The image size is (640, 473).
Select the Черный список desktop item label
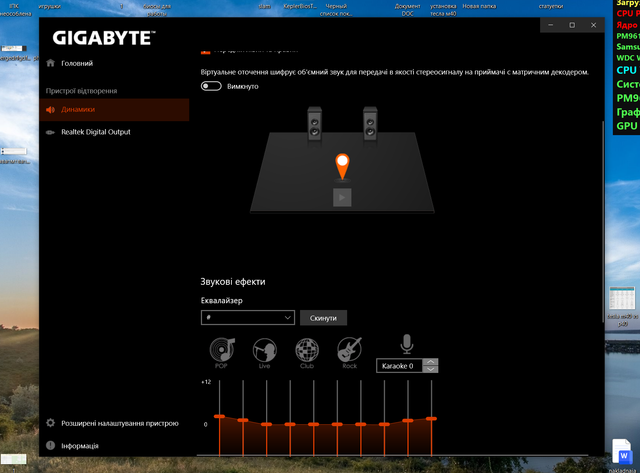[336, 10]
